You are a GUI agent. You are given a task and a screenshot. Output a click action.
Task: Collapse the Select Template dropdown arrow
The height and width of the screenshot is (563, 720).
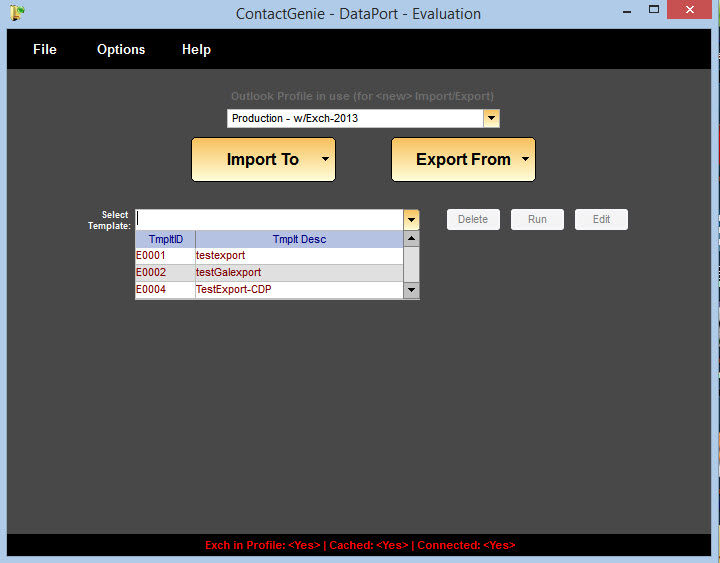[411, 220]
